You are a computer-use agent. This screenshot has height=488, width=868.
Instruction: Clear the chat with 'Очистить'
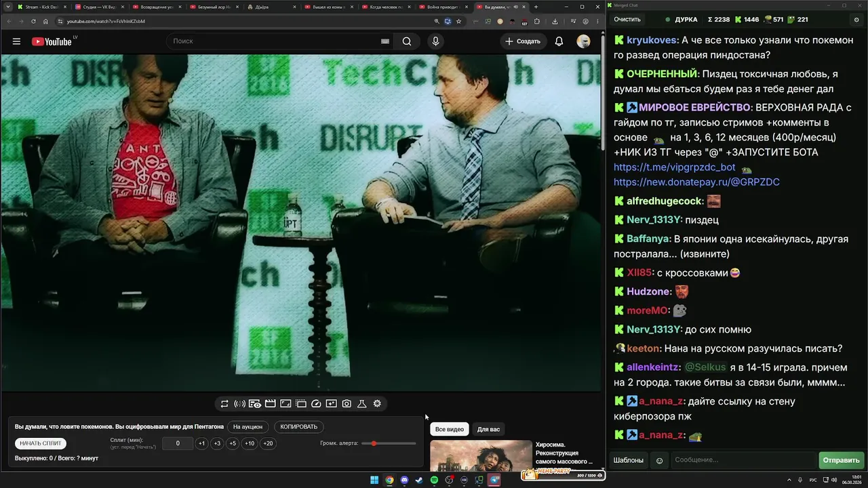pyautogui.click(x=627, y=20)
